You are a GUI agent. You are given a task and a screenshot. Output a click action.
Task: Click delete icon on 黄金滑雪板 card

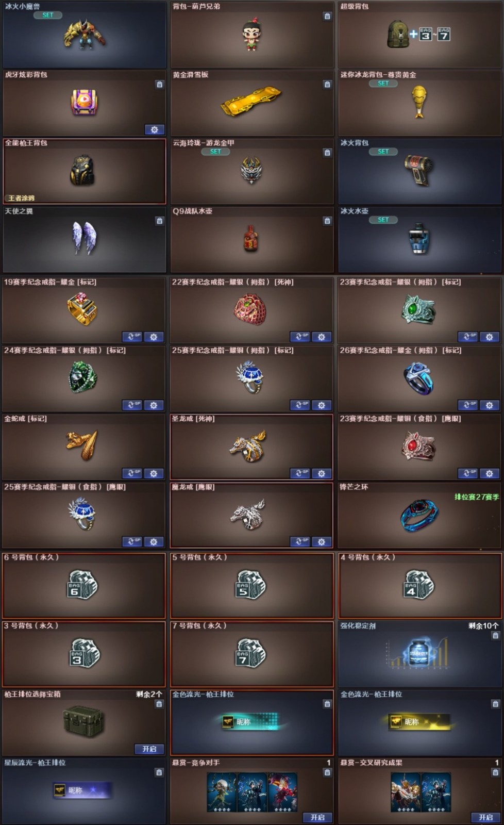point(327,84)
